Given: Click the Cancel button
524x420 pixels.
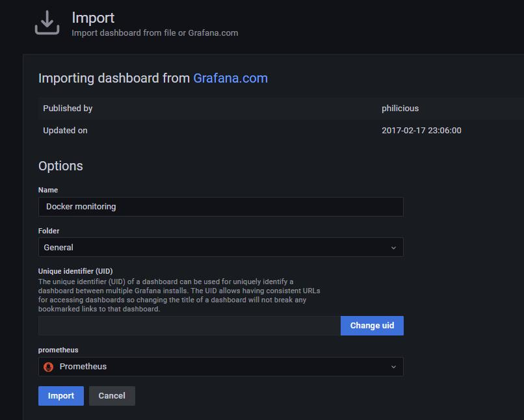Looking at the screenshot, I should pos(112,396).
